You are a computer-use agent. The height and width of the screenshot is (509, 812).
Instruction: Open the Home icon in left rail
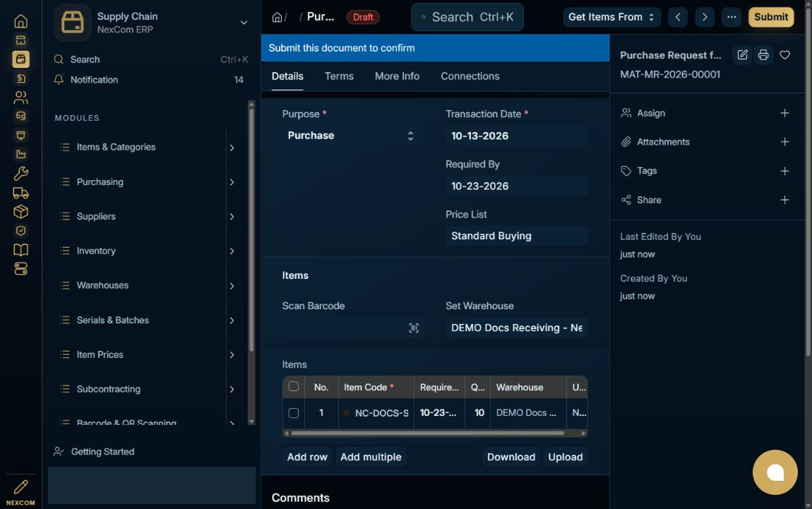pos(20,21)
